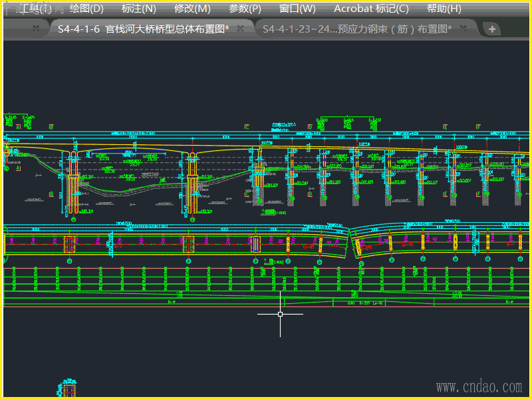Open the 帮助(H) menu
The image size is (532, 399).
pyautogui.click(x=444, y=9)
